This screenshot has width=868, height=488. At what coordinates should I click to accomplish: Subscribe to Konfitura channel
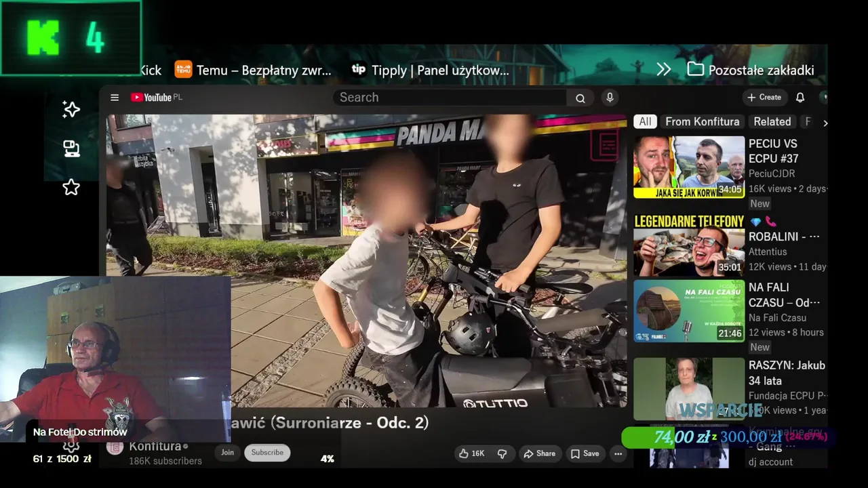[267, 453]
